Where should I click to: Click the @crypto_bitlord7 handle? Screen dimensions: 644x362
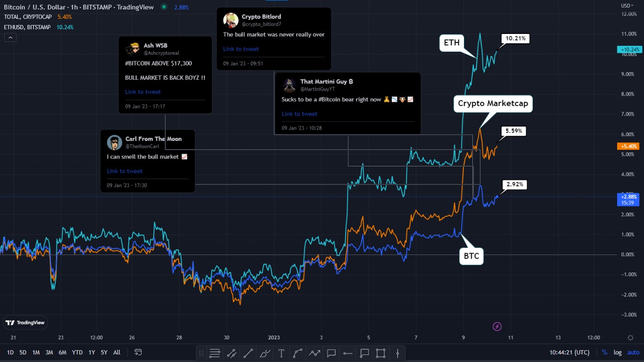point(261,24)
